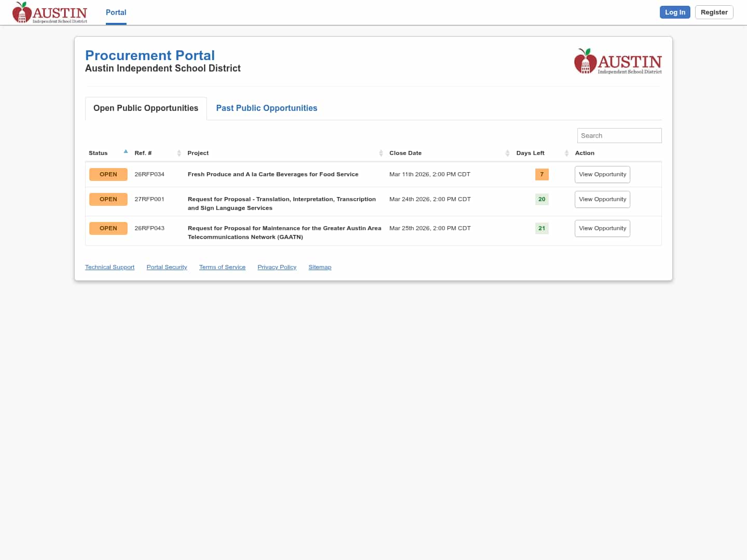747x560 pixels.
Task: Focus the Search input field
Action: pos(619,136)
